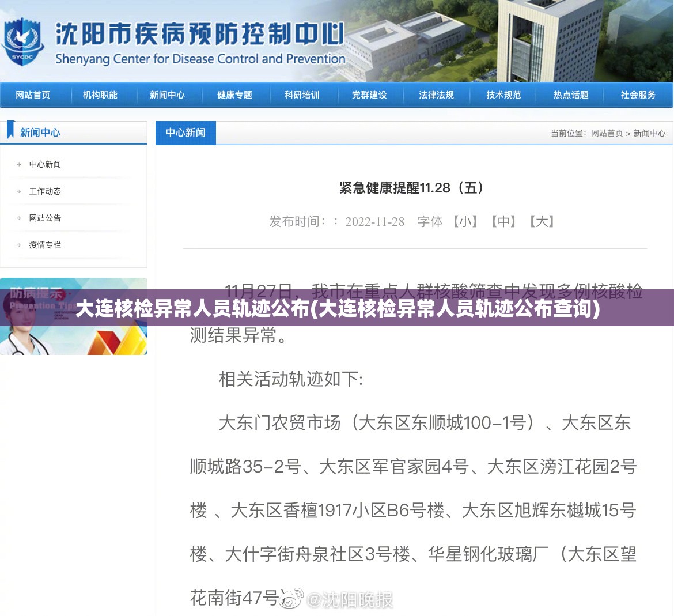Open the 科研培训 nav item
Screen dimensions: 674x616
click(302, 95)
